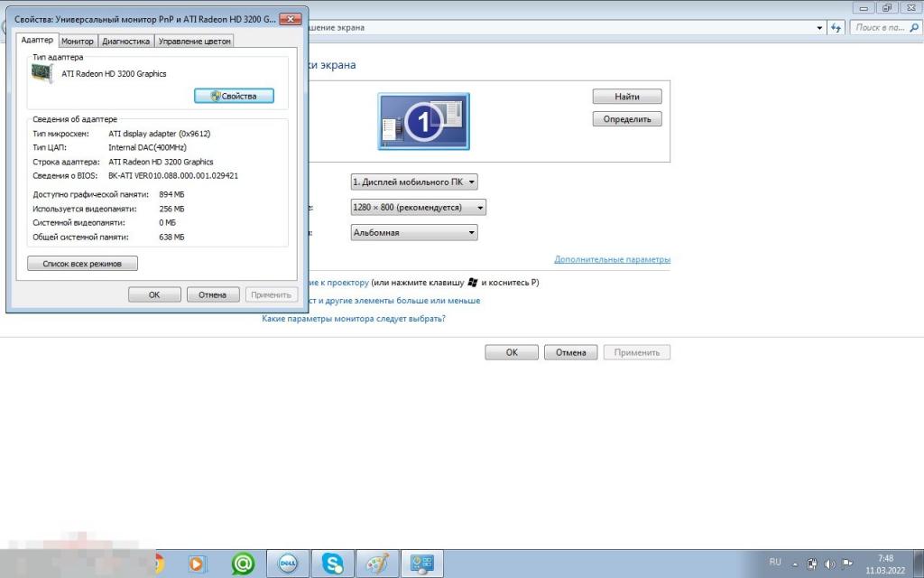Switch to the Dell taskbar application
Image resolution: width=924 pixels, height=578 pixels.
(288, 564)
